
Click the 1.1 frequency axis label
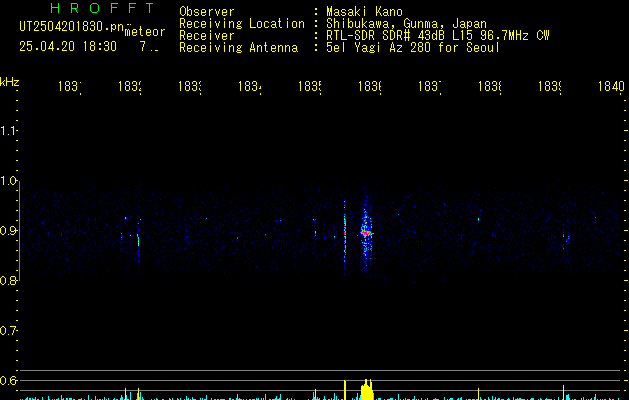coord(8,130)
